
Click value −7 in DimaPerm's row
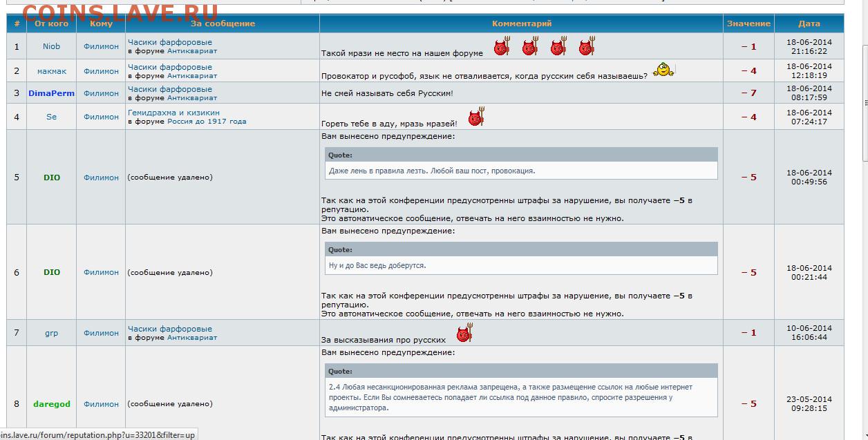click(x=749, y=93)
